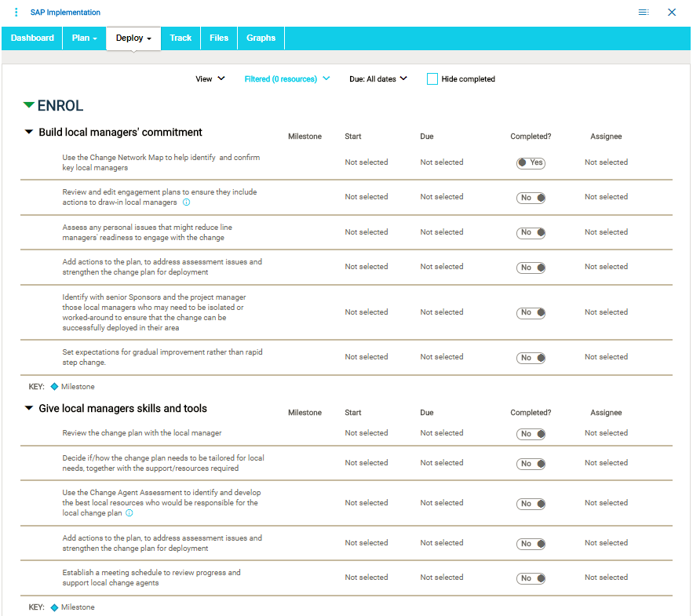Switch to the Graphs tab
693x616 pixels.
point(261,38)
